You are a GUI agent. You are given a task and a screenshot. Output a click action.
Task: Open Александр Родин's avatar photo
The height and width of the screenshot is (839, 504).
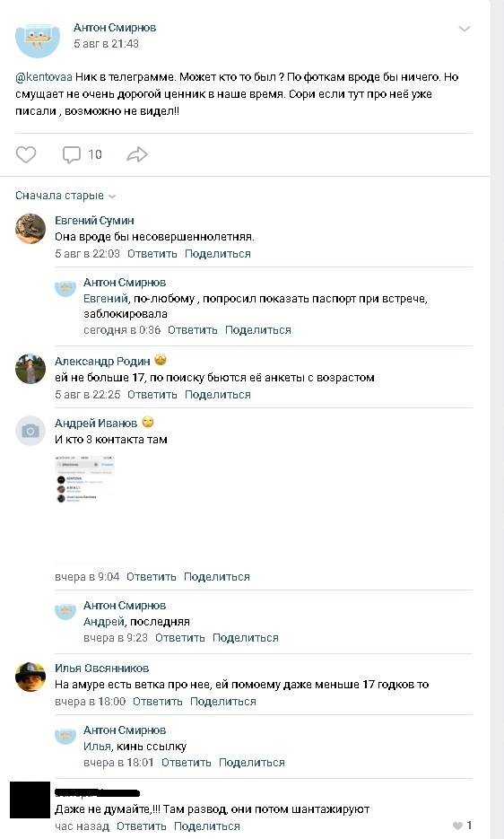(x=30, y=369)
